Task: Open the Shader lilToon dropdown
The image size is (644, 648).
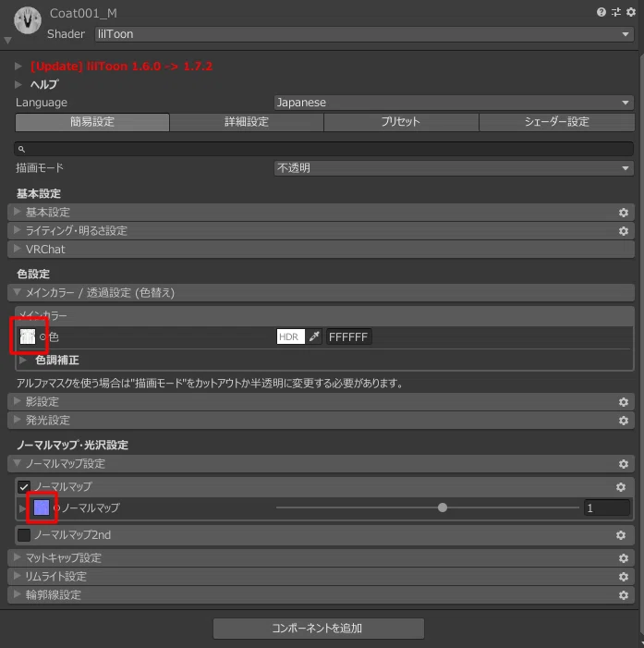Action: coord(364,34)
